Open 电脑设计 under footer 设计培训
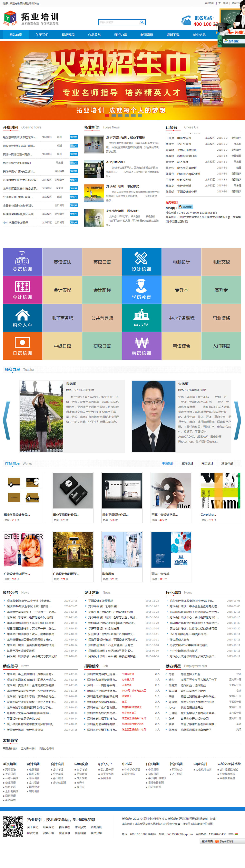 (34, 769)
